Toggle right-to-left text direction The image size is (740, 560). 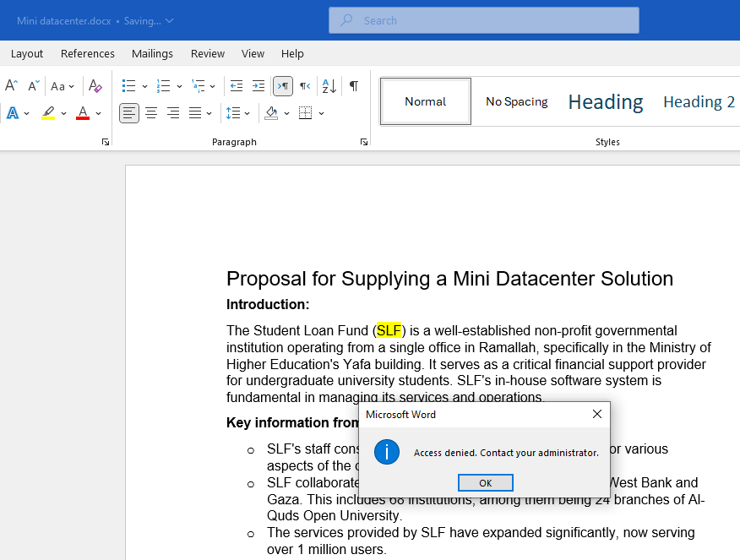(305, 86)
